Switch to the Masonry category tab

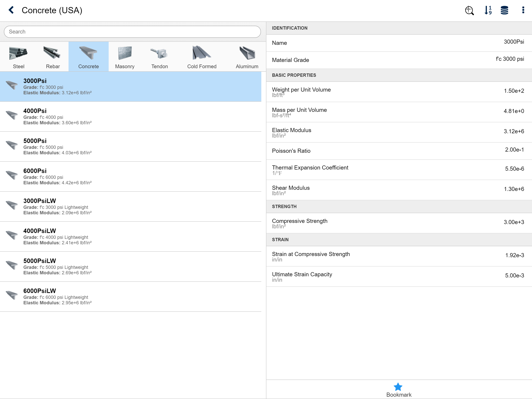click(x=125, y=57)
